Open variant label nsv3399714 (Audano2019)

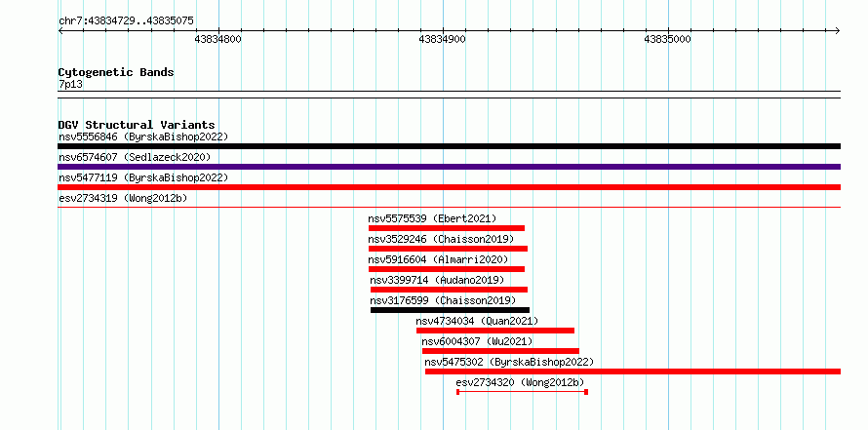coord(437,280)
